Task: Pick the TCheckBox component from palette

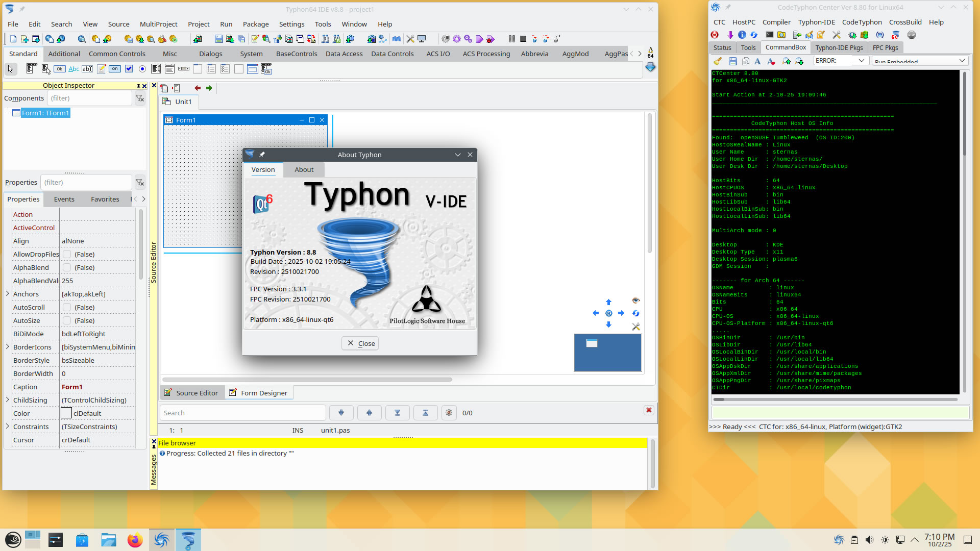Action: (129, 69)
